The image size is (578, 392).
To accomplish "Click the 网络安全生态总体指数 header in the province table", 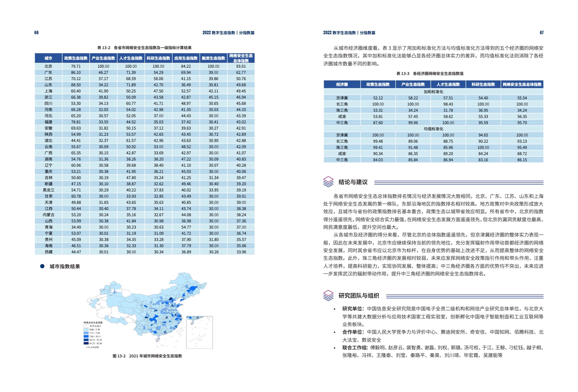I will [x=241, y=58].
